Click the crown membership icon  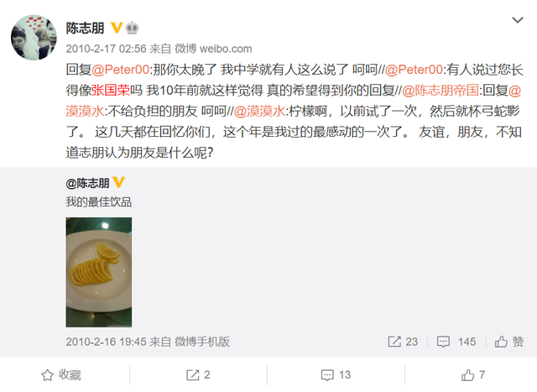click(133, 28)
